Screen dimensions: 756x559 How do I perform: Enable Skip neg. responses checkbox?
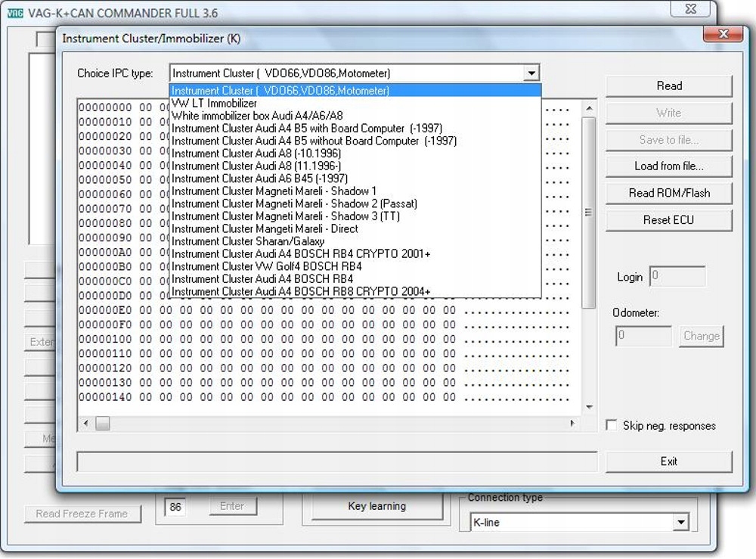[612, 425]
